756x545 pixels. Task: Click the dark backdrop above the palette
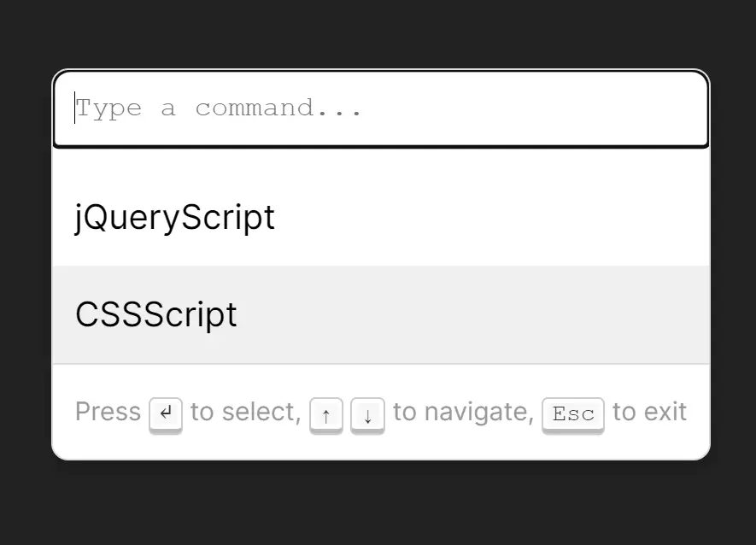[378, 34]
